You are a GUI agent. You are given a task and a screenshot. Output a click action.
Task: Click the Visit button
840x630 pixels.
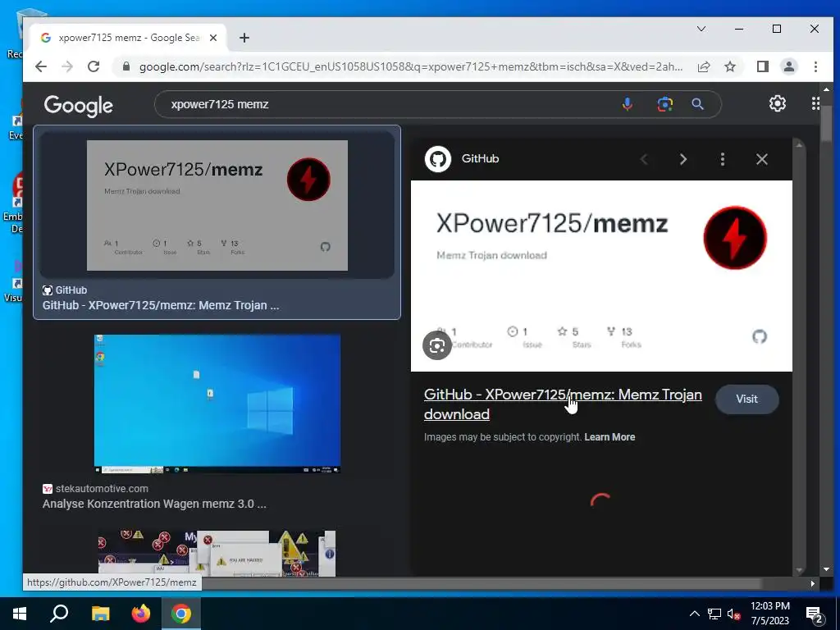[x=746, y=399]
